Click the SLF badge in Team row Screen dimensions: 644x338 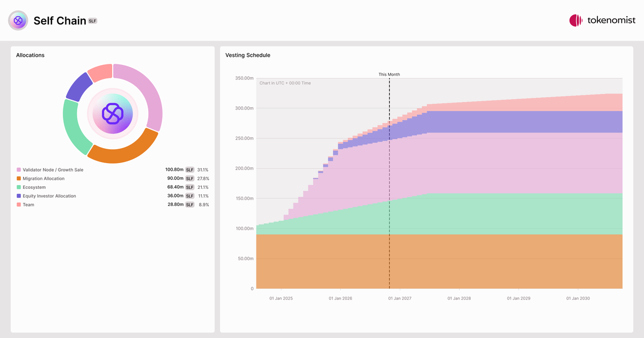point(190,204)
